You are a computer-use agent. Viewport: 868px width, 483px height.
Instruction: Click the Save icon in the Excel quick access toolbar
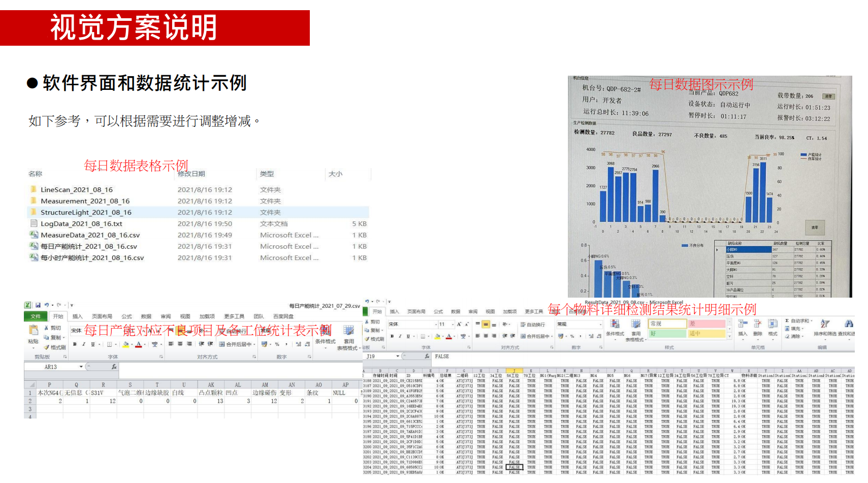coord(38,305)
